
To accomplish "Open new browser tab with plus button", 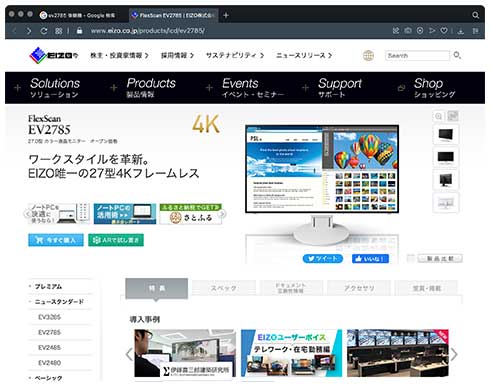I will pos(226,15).
